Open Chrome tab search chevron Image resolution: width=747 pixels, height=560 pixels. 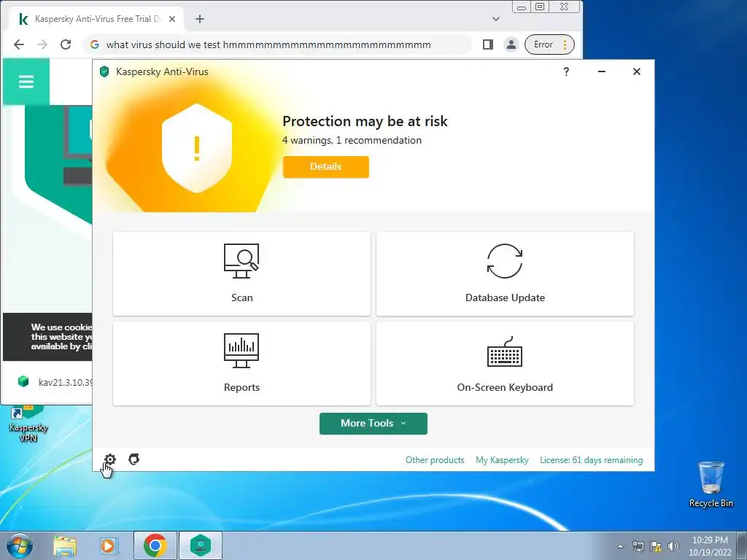point(496,19)
